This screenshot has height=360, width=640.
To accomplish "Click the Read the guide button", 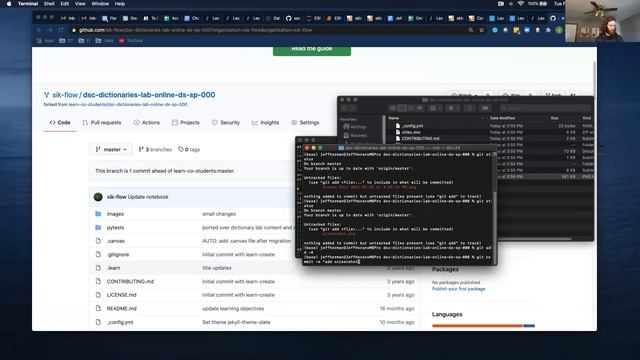I will click(312, 50).
